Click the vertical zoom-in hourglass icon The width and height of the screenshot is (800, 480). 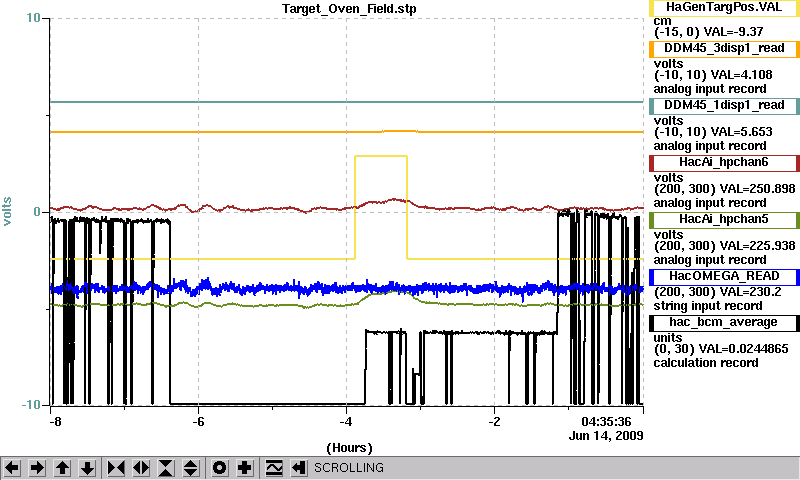pyautogui.click(x=166, y=468)
